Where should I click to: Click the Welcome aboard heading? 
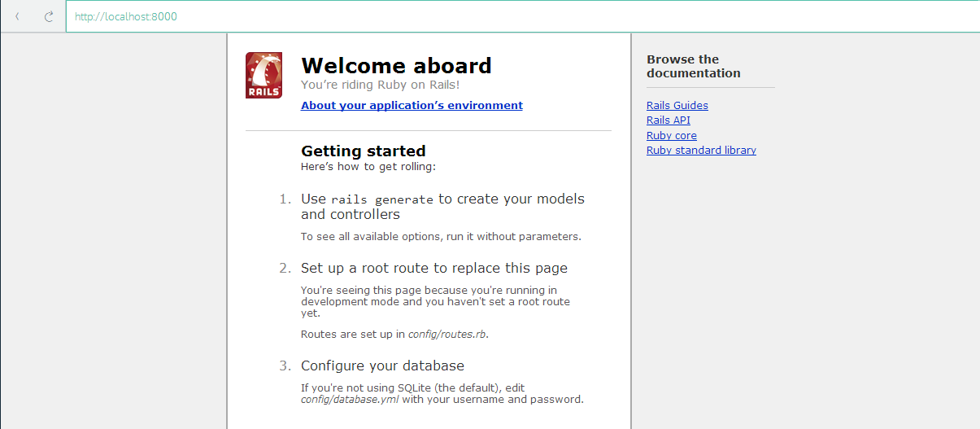pyautogui.click(x=396, y=65)
